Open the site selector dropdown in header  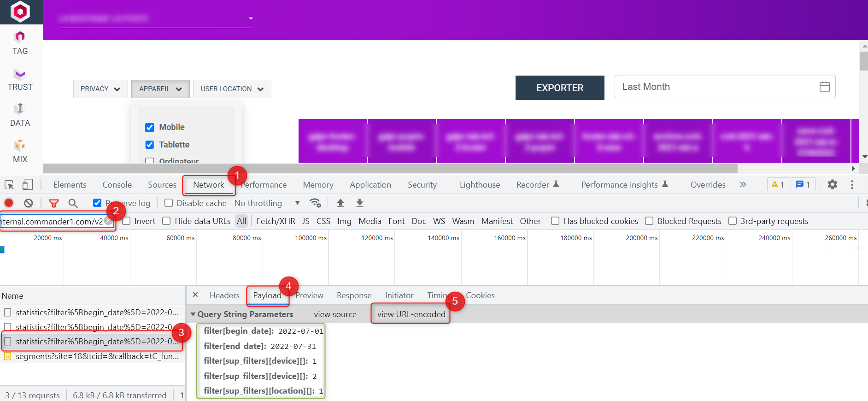(156, 18)
